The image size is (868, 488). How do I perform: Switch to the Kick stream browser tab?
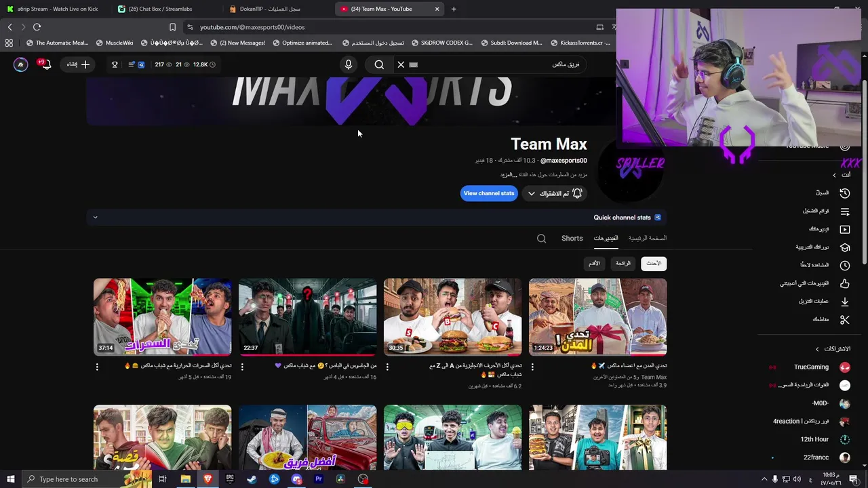pos(56,9)
